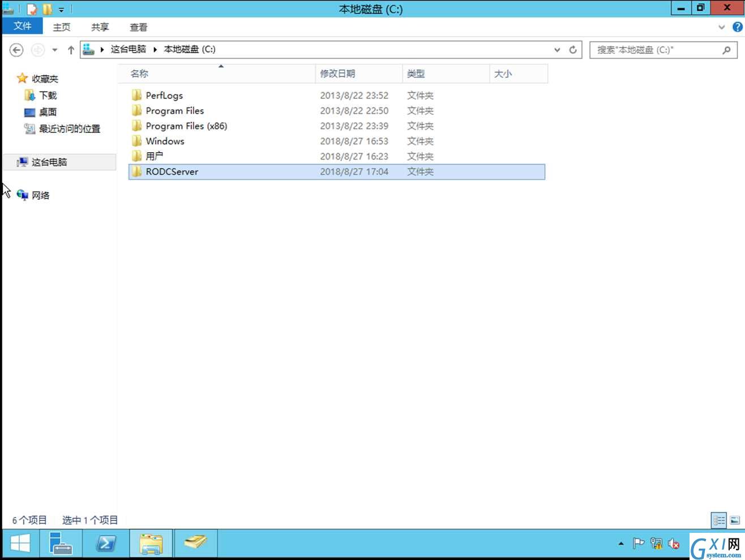Switch to the 查看 ribbon tab

pyautogui.click(x=139, y=27)
